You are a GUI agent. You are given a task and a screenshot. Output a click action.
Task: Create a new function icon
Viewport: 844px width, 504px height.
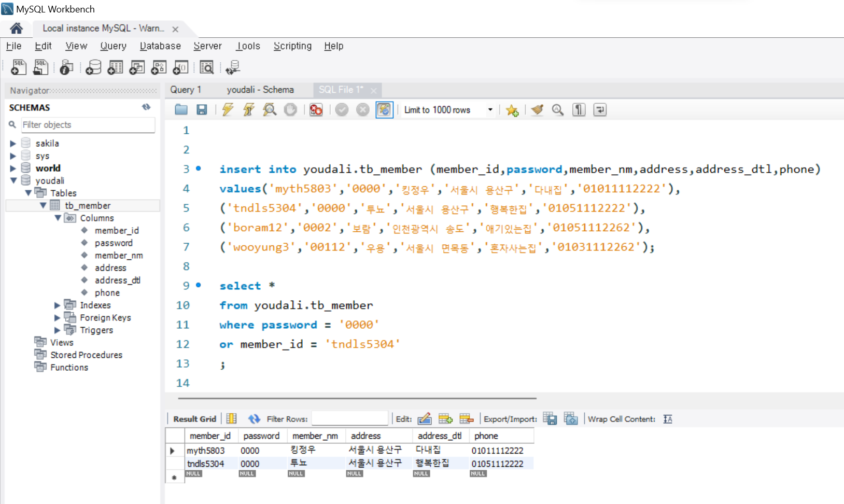coord(180,67)
